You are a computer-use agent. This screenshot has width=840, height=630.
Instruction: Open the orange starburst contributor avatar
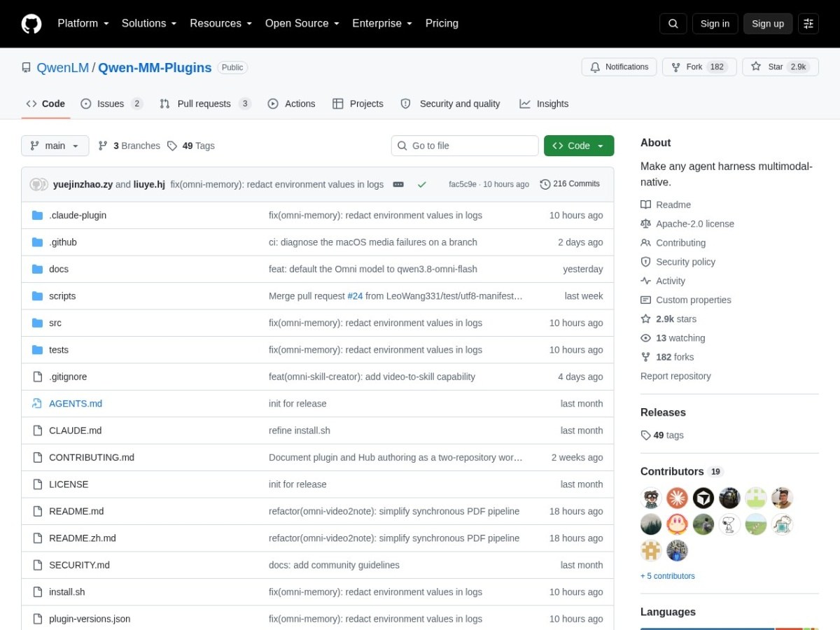(677, 498)
